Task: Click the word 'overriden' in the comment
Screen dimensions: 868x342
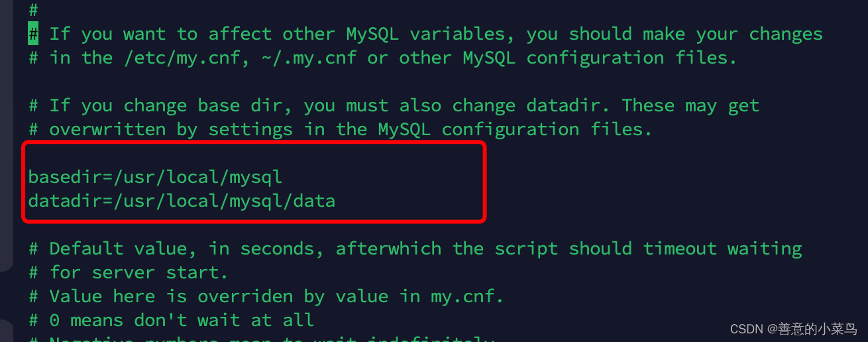Action: point(245,296)
